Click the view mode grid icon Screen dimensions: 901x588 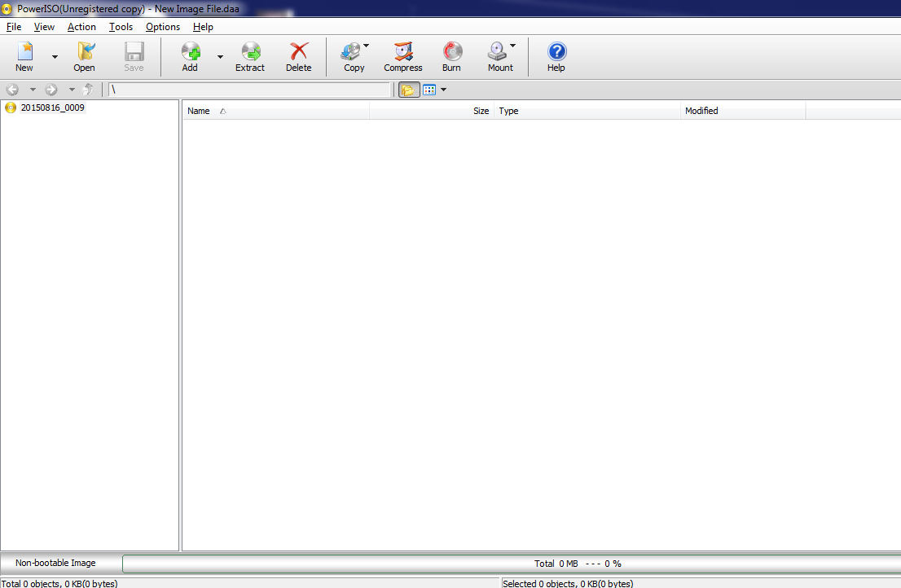coord(429,90)
